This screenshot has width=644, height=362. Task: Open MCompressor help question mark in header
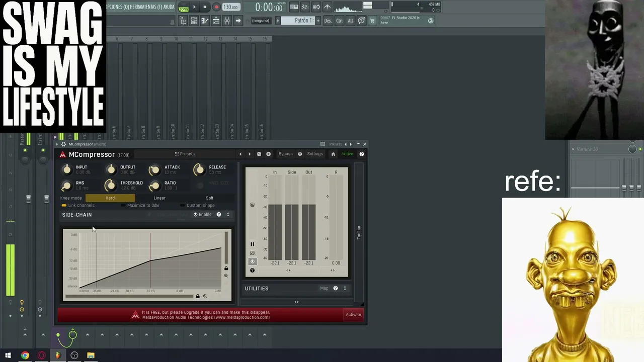pos(362,154)
